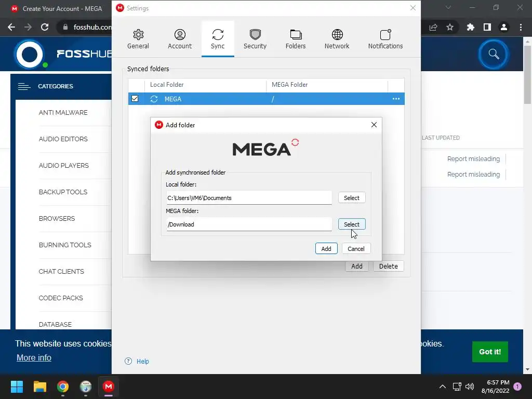Open the Help link in Settings
Image resolution: width=532 pixels, height=399 pixels.
pos(142,362)
